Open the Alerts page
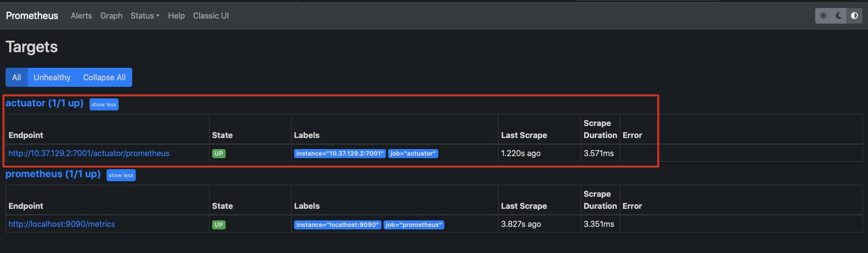This screenshot has width=868, height=253. pyautogui.click(x=81, y=16)
